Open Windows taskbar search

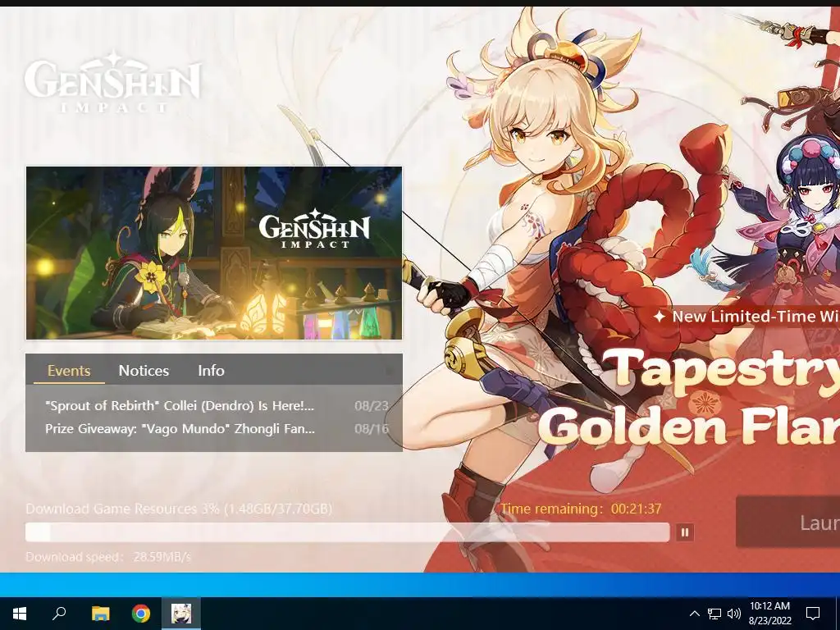59,614
